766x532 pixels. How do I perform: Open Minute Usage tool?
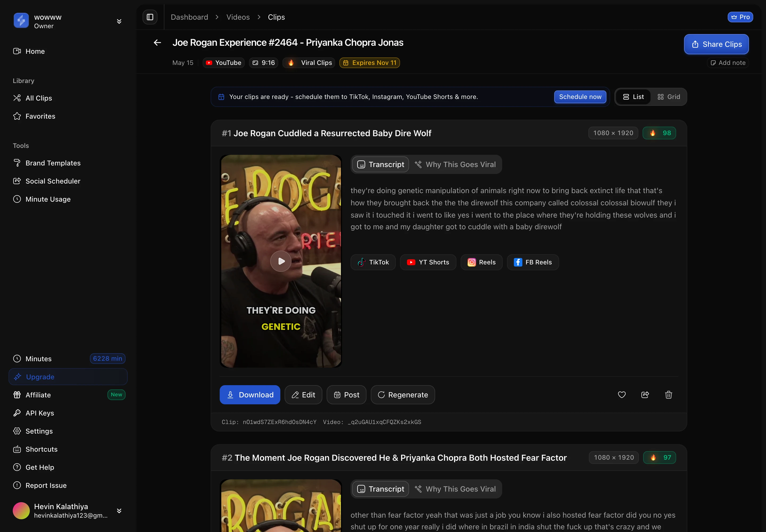point(68,199)
